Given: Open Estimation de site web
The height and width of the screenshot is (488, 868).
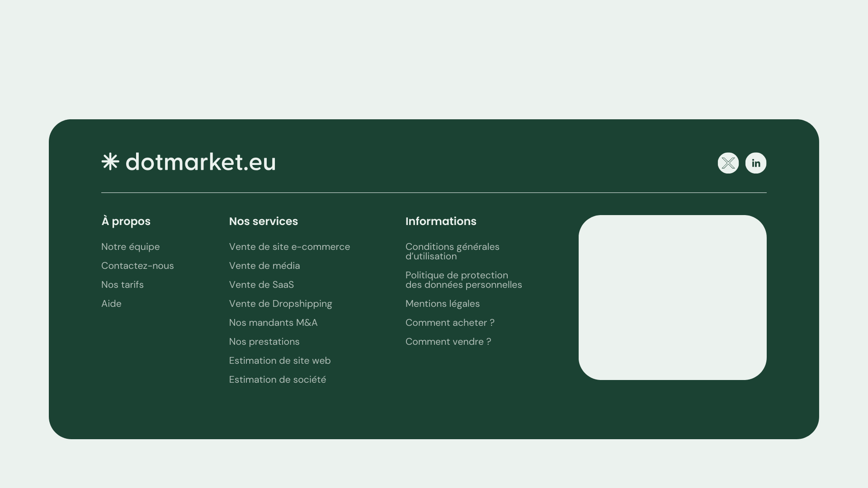Looking at the screenshot, I should 280,361.
